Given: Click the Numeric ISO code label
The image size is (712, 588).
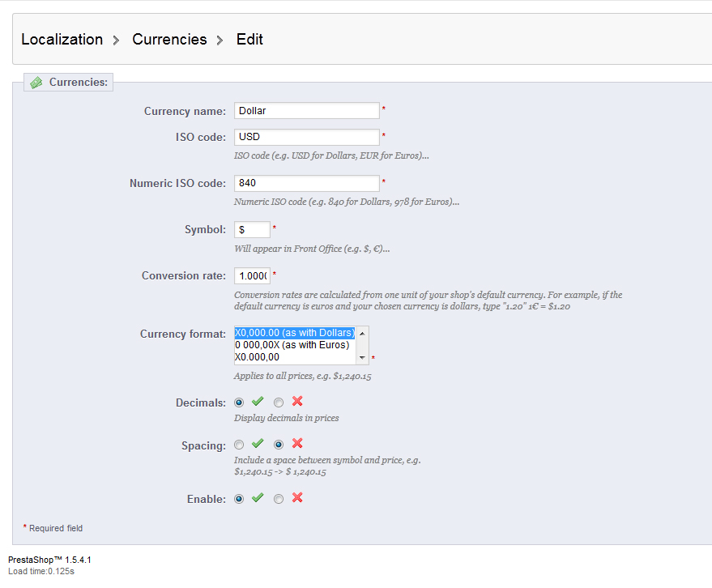Looking at the screenshot, I should (177, 183).
